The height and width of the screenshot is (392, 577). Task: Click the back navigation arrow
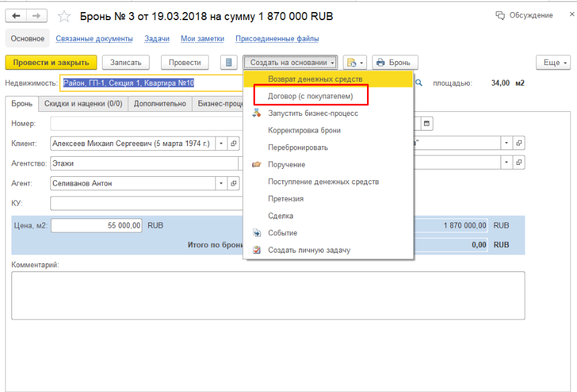tap(16, 15)
